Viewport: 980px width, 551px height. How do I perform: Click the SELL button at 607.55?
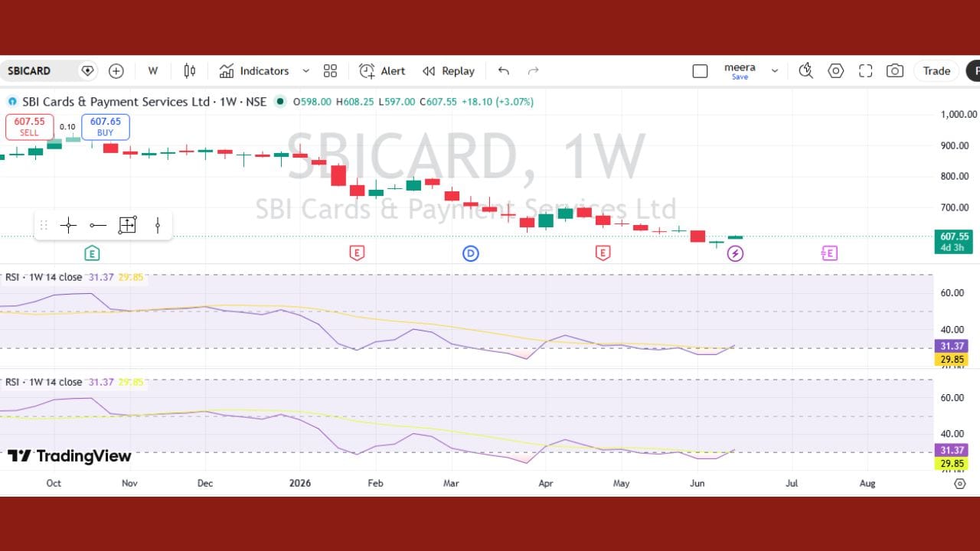[29, 127]
